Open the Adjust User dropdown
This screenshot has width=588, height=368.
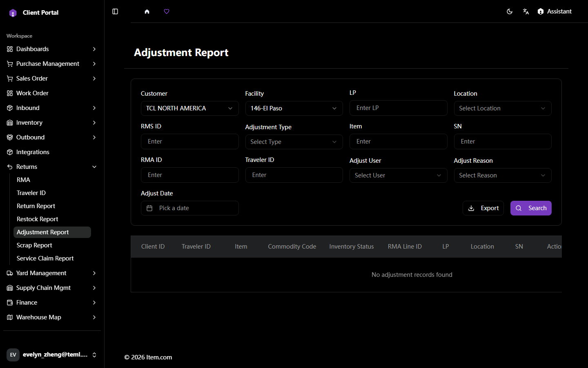(x=398, y=175)
